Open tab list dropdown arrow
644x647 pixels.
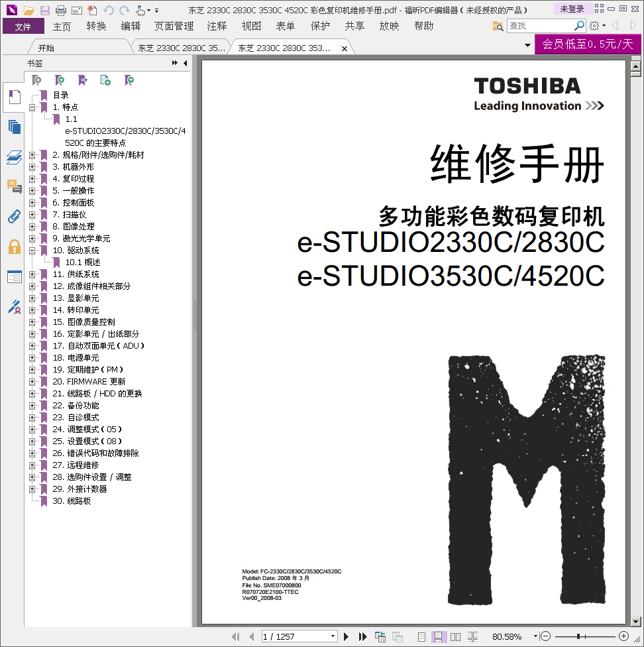pyautogui.click(x=527, y=45)
